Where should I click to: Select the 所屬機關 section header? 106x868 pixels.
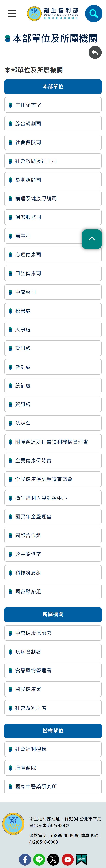[x=53, y=614]
